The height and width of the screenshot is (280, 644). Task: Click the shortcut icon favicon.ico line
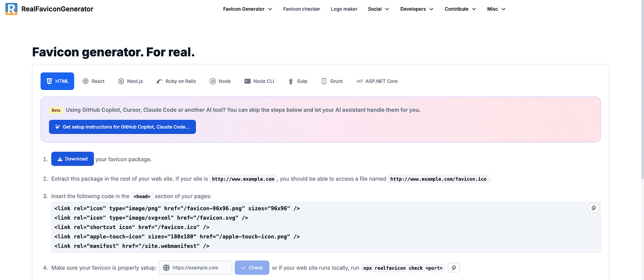tap(132, 227)
